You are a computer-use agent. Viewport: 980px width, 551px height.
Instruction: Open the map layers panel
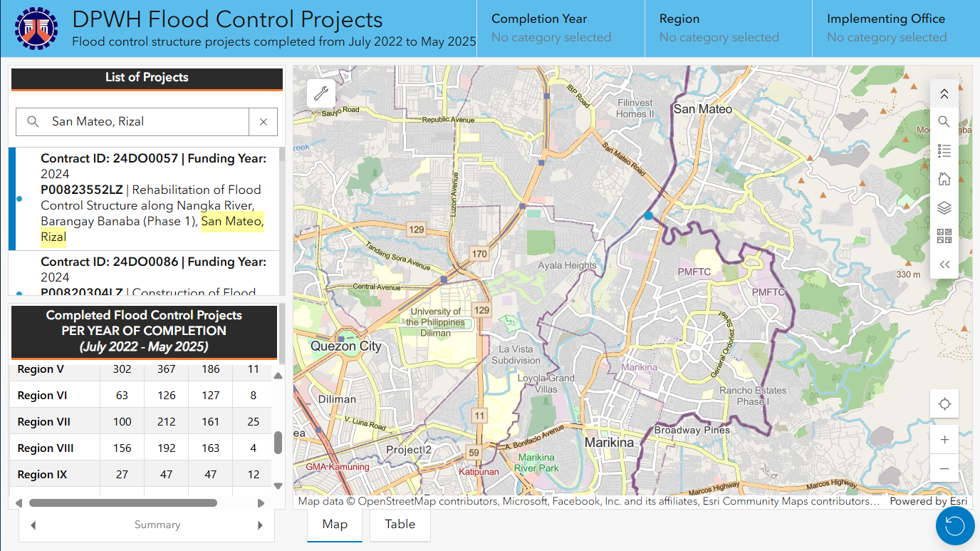point(944,207)
